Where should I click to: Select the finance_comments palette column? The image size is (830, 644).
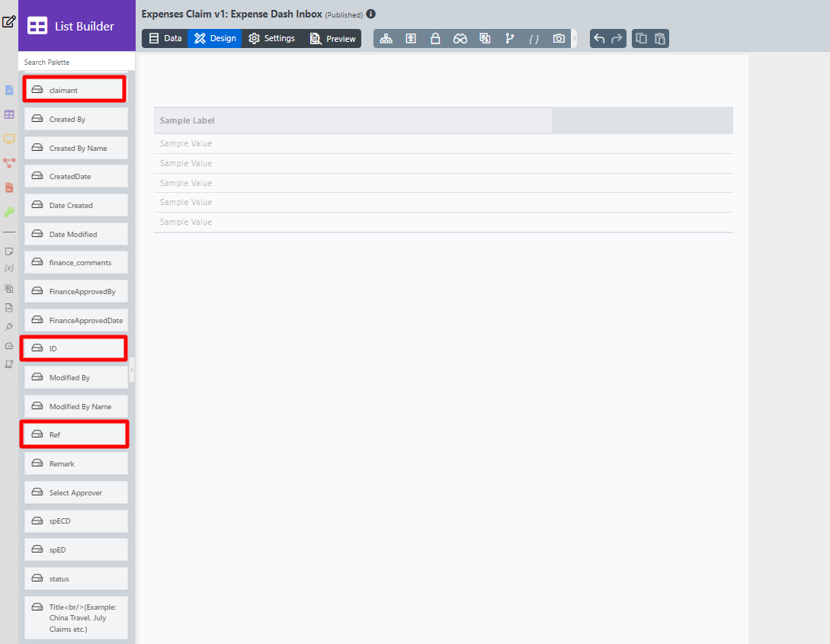point(76,262)
